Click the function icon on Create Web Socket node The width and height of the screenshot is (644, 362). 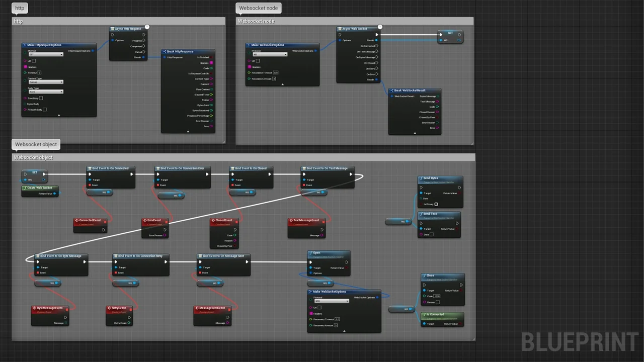(25, 188)
